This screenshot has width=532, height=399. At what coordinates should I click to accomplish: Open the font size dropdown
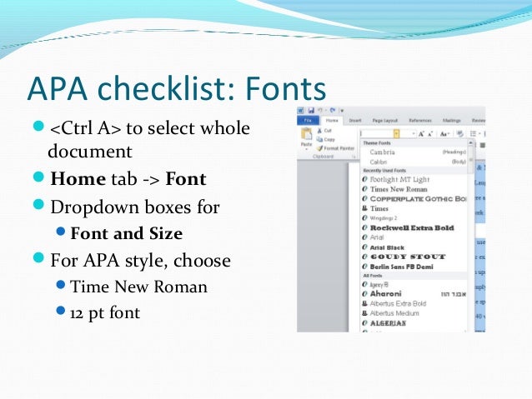click(x=414, y=133)
